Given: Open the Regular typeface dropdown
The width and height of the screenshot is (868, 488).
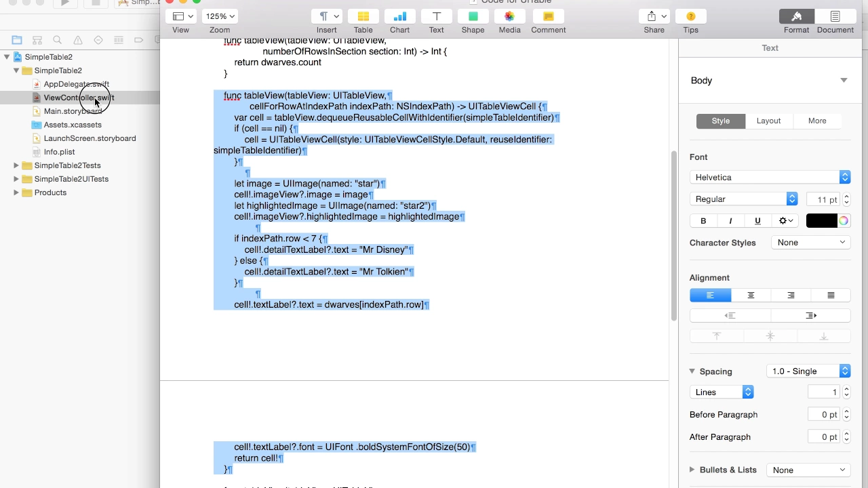Looking at the screenshot, I should pyautogui.click(x=743, y=199).
